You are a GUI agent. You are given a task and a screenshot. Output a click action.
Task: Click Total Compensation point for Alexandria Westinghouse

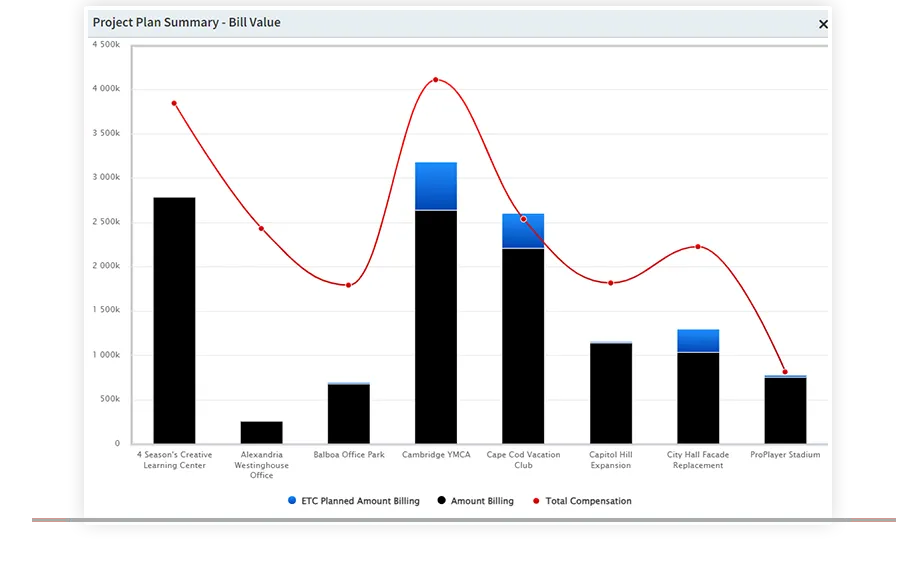pyautogui.click(x=261, y=228)
